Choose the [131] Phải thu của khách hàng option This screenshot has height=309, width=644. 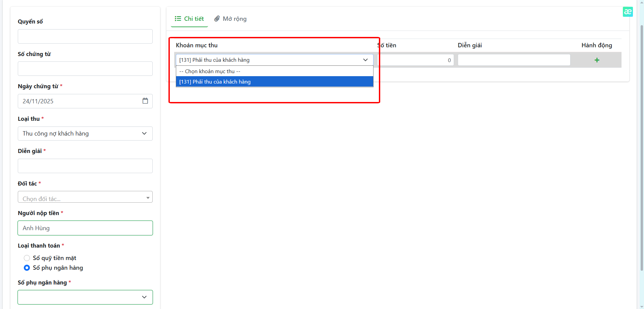point(274,82)
